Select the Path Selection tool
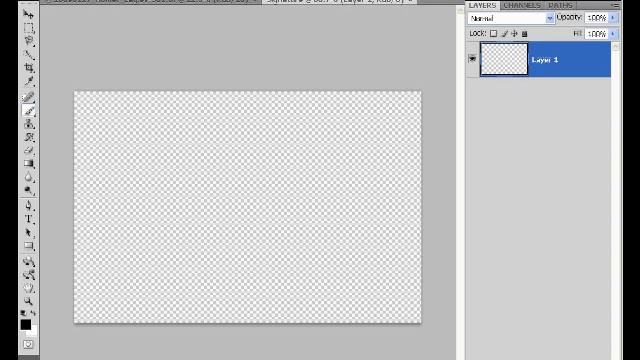 29,233
